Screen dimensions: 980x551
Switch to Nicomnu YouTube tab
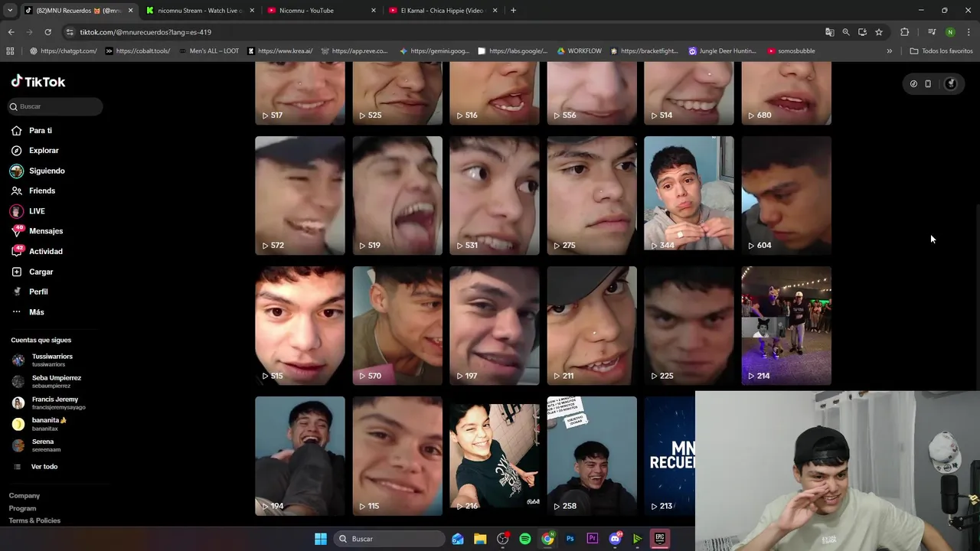316,11
